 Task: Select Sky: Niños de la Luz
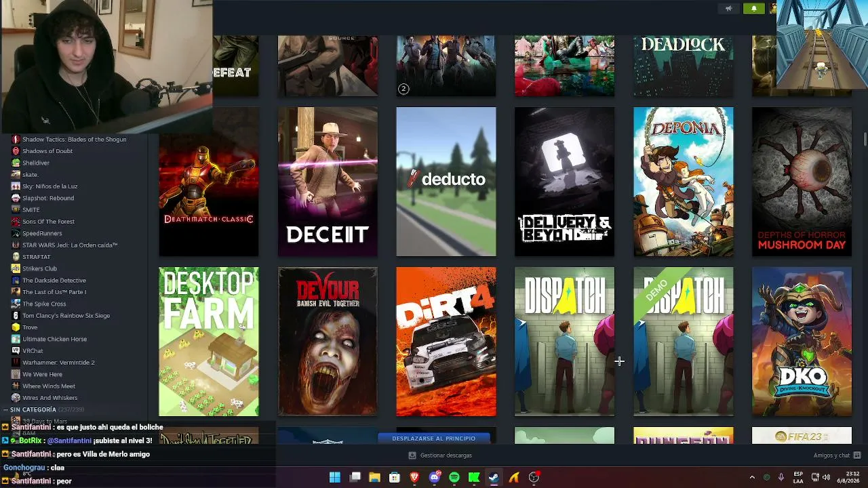tap(50, 186)
